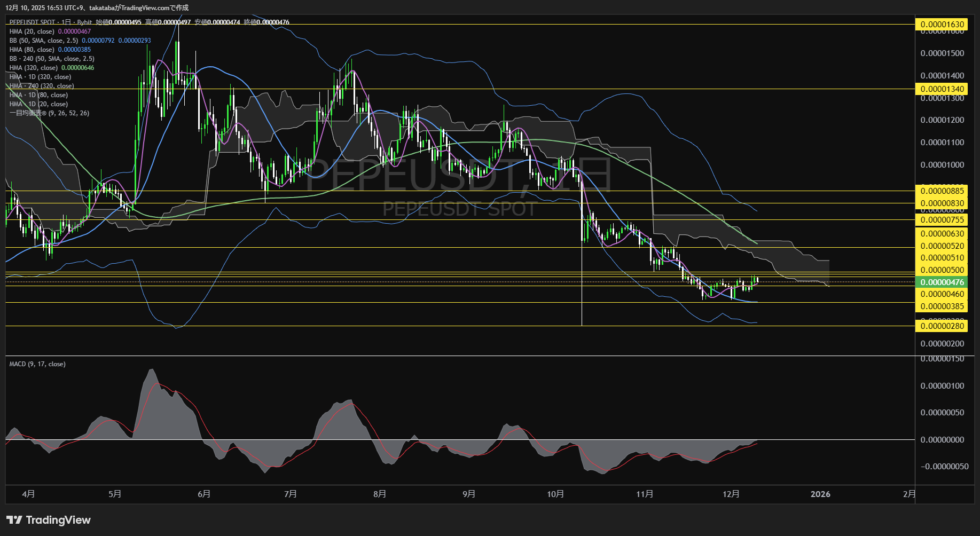Click the yellow 0.00001630 price label
The height and width of the screenshot is (536, 980).
tap(942, 25)
